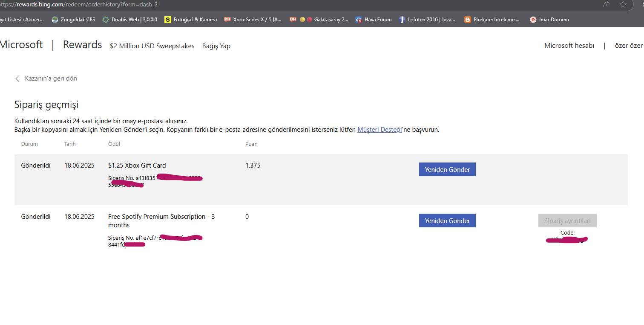Click the özer özer account name
The image size is (644, 325).
tap(629, 46)
